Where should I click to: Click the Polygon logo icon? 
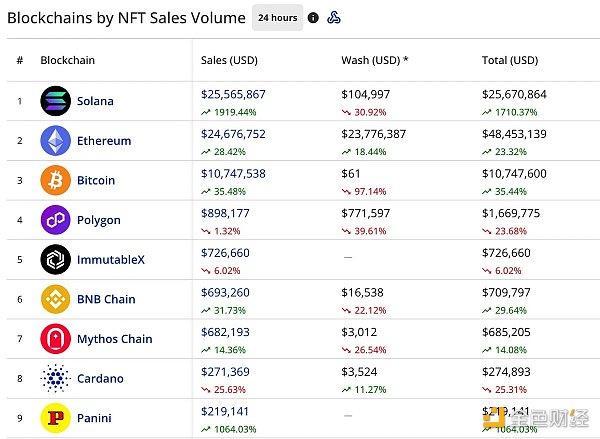[55, 220]
